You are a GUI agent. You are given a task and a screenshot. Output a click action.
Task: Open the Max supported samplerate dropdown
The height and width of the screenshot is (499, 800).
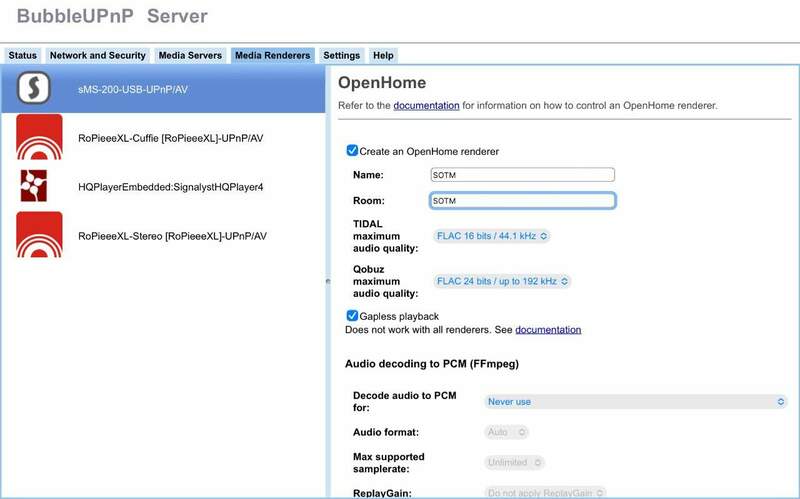(x=514, y=463)
